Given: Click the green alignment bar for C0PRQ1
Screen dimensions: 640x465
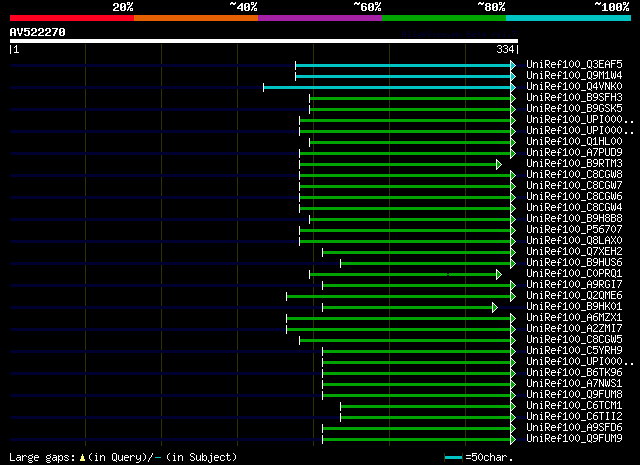Looking at the screenshot, I should click(403, 275).
